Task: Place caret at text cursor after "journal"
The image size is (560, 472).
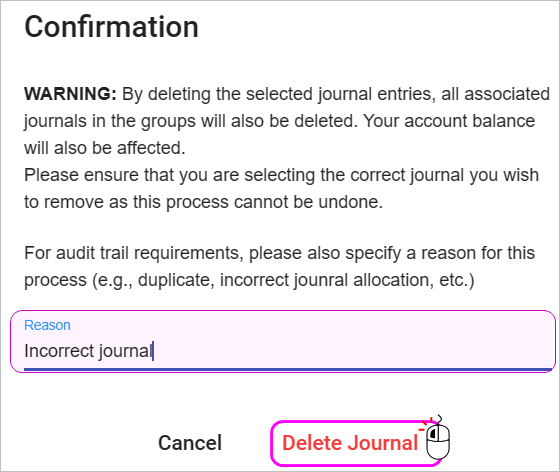Action: point(153,351)
